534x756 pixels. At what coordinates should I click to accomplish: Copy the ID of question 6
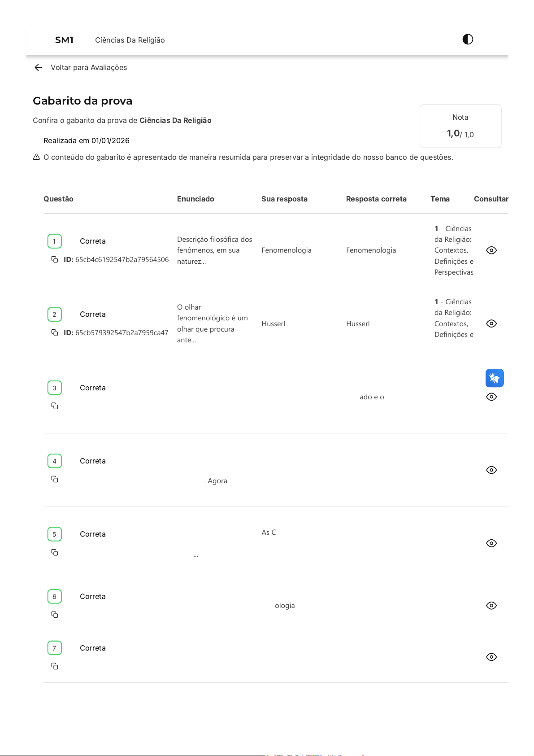55,615
